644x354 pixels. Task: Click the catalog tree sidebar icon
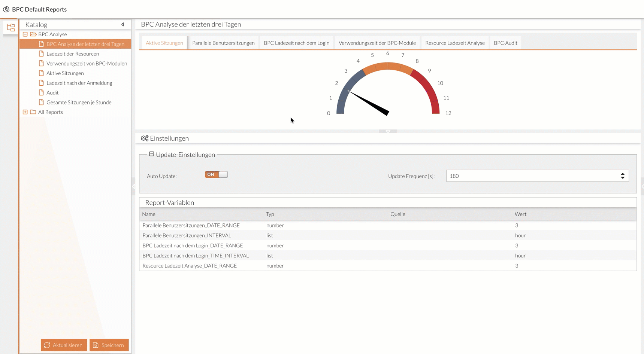11,27
